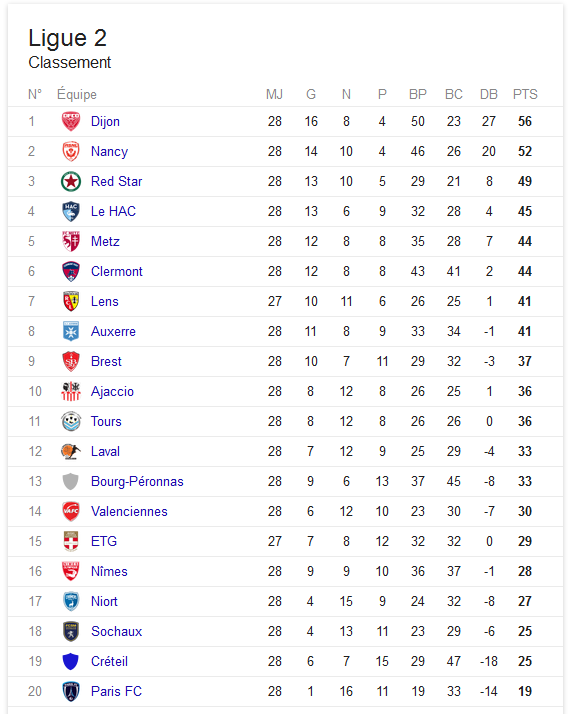Open the Sochaux team link

pyautogui.click(x=117, y=631)
